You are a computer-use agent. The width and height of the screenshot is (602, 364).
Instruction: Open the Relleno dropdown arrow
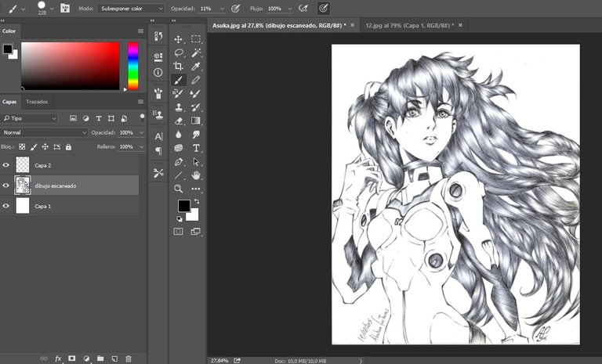[141, 147]
